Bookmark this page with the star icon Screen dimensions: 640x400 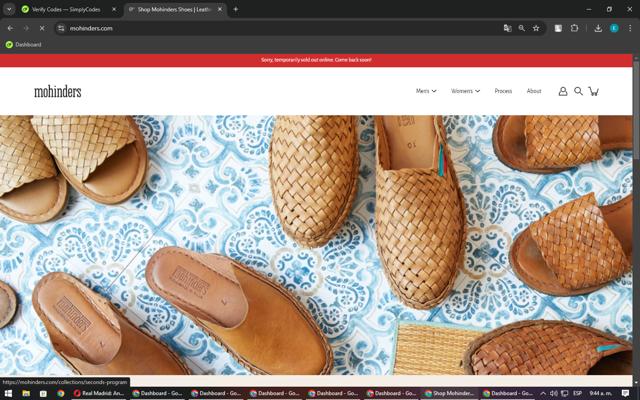[536, 28]
